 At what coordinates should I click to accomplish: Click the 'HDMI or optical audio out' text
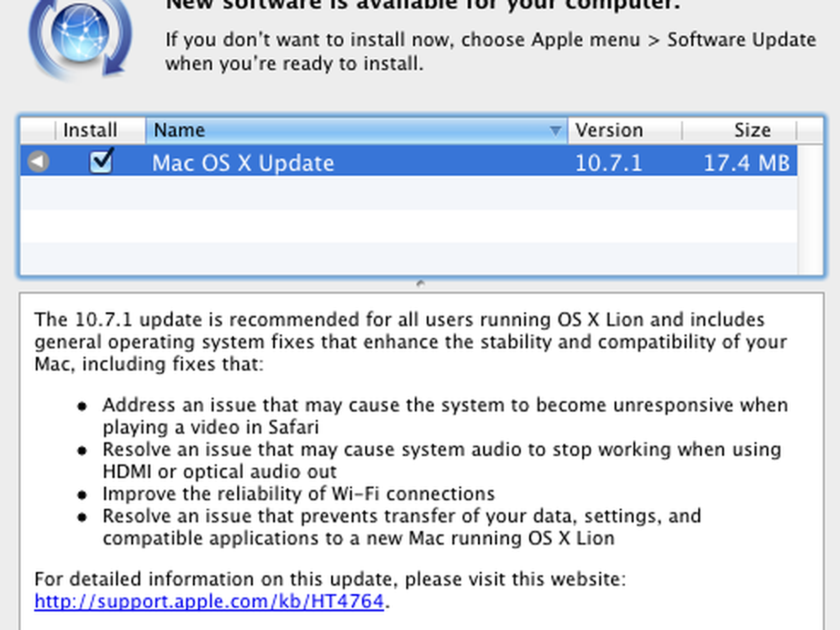click(x=219, y=471)
